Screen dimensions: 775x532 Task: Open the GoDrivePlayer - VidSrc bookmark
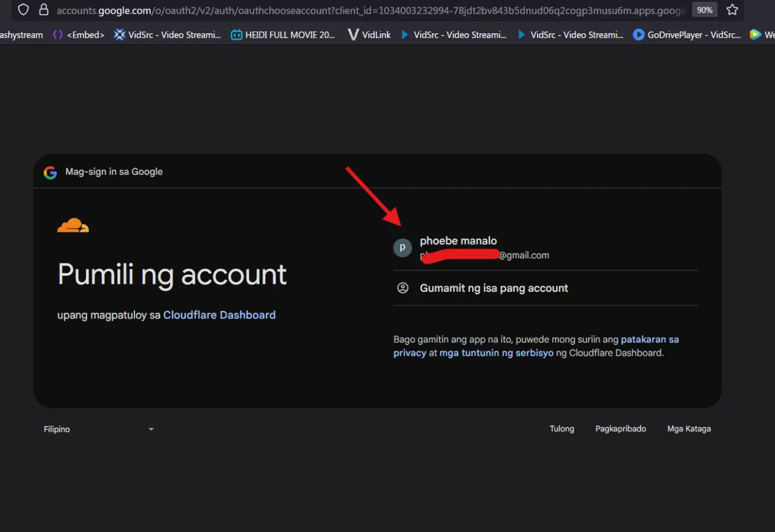[687, 35]
